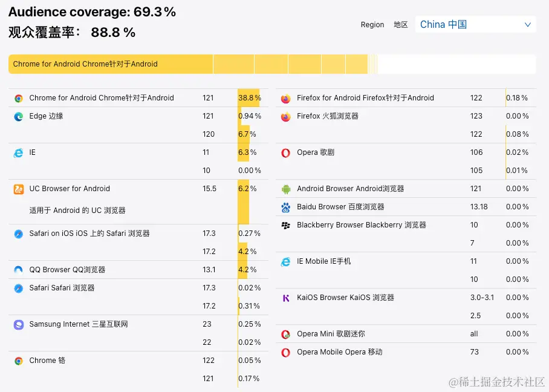The height and width of the screenshot is (392, 549).
Task: Click the Edge version 120 row
Action: [209, 134]
